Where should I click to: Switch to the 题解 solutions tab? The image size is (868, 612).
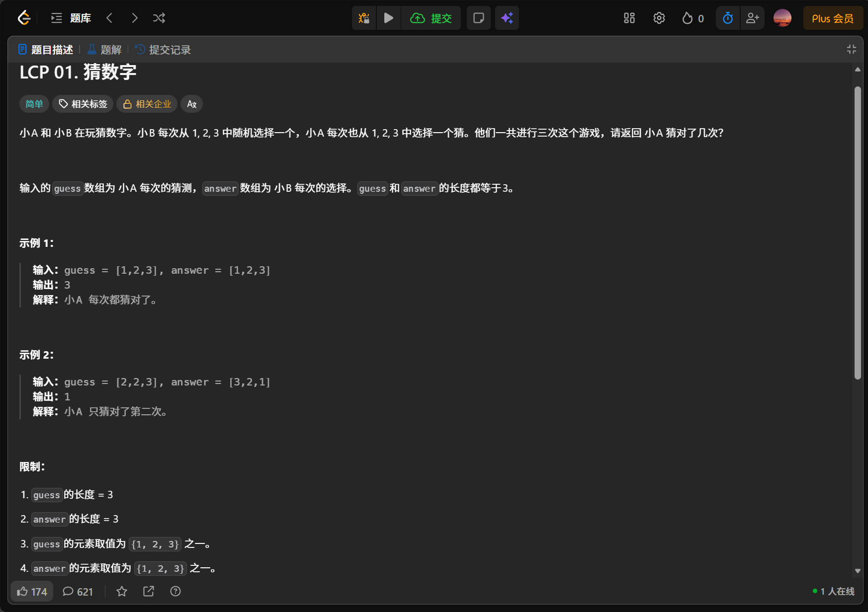coord(104,50)
